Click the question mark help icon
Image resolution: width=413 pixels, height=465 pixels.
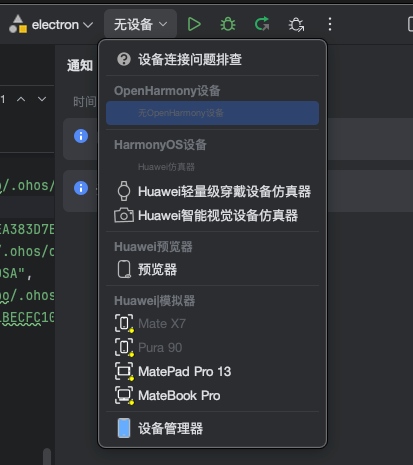pyautogui.click(x=124, y=60)
